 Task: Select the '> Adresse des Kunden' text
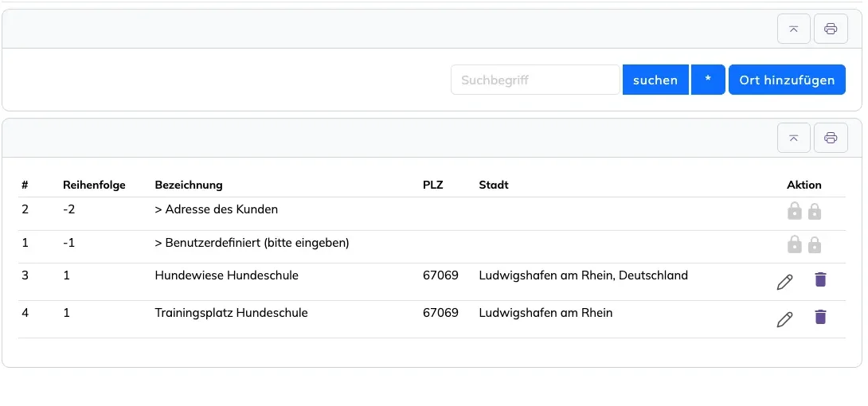pyautogui.click(x=217, y=209)
